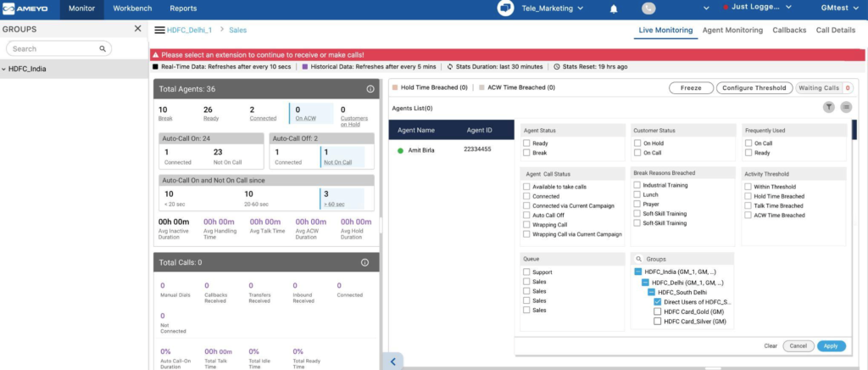
Task: Click ACW Time Breached color swatch
Action: pyautogui.click(x=481, y=87)
